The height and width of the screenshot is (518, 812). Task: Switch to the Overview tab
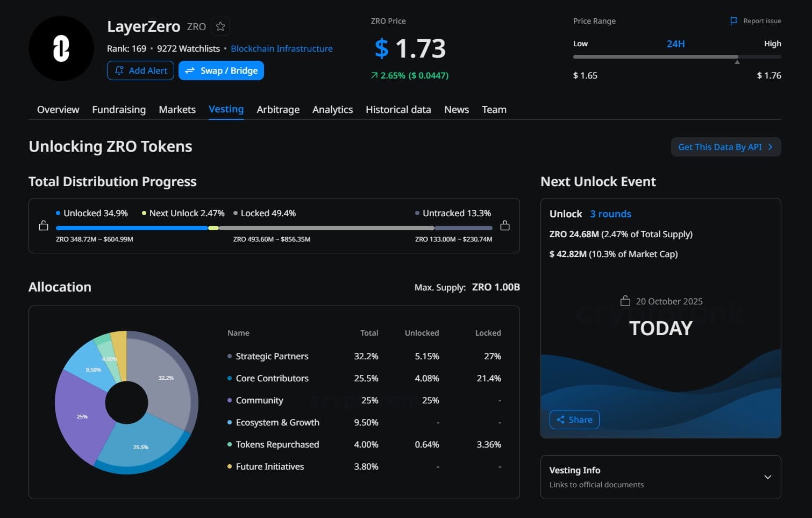coord(58,110)
